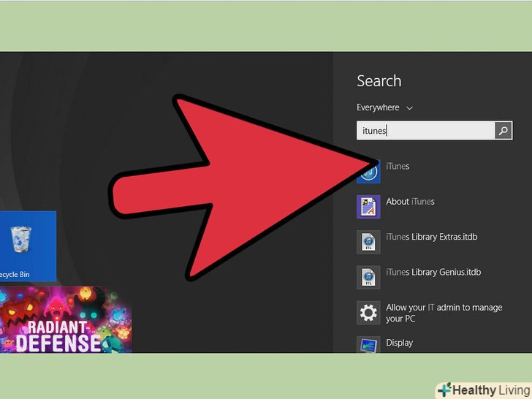Open iTunes Library Genius.itdb file icon
This screenshot has height=399, width=532.
tap(368, 277)
